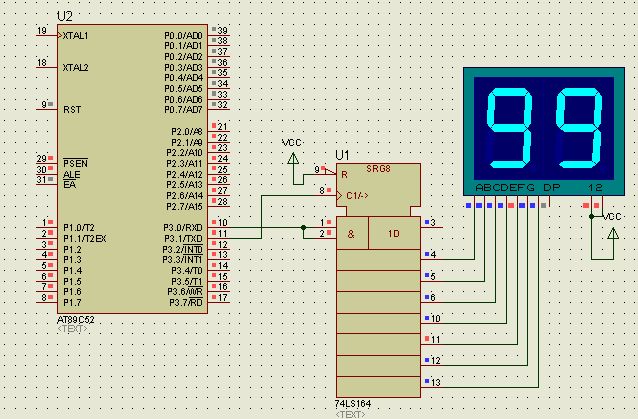The width and height of the screenshot is (638, 419).
Task: Click the P1.1/T2EX pin label
Action: coord(85,239)
